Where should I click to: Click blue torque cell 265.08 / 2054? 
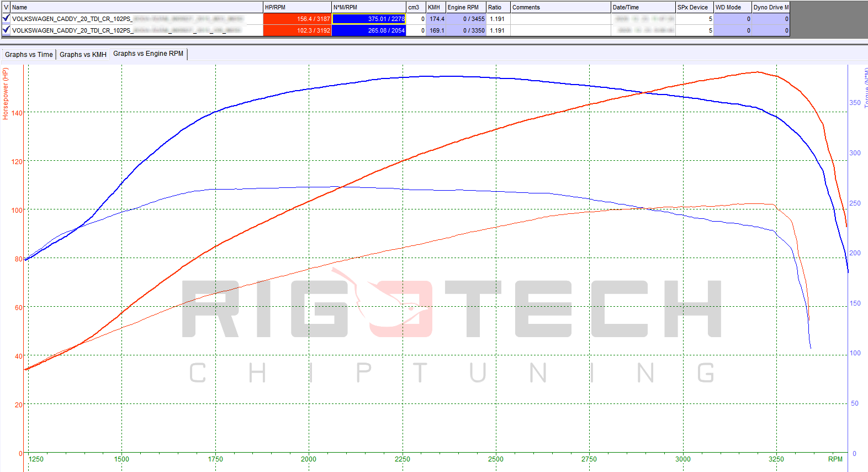pyautogui.click(x=369, y=30)
